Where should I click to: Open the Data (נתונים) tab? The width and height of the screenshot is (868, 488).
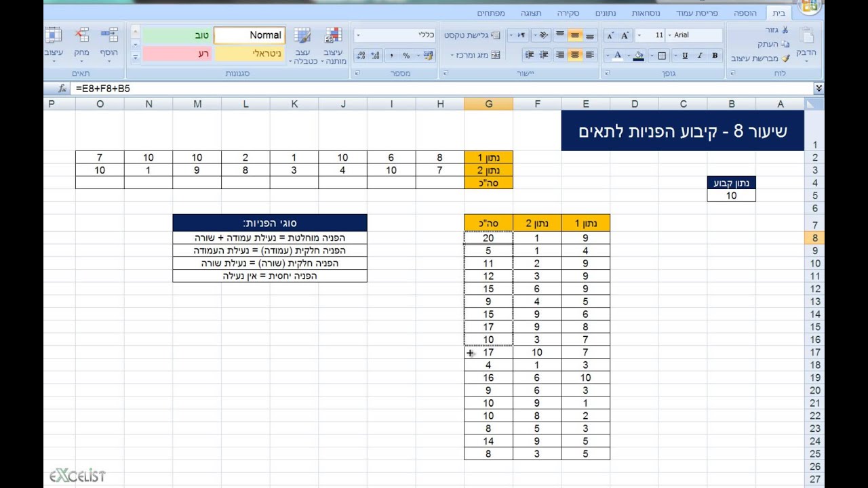(606, 13)
